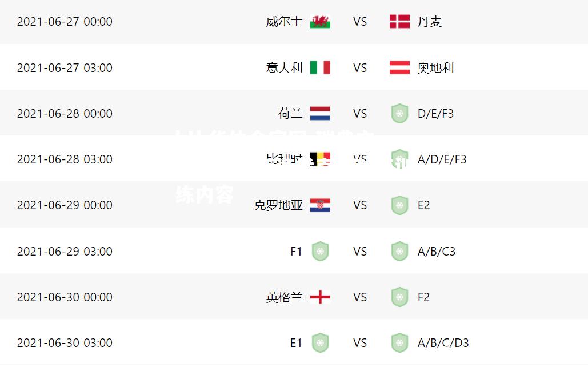The height and width of the screenshot is (367, 588).
Task: Click the Croatia flag icon
Action: click(x=320, y=205)
